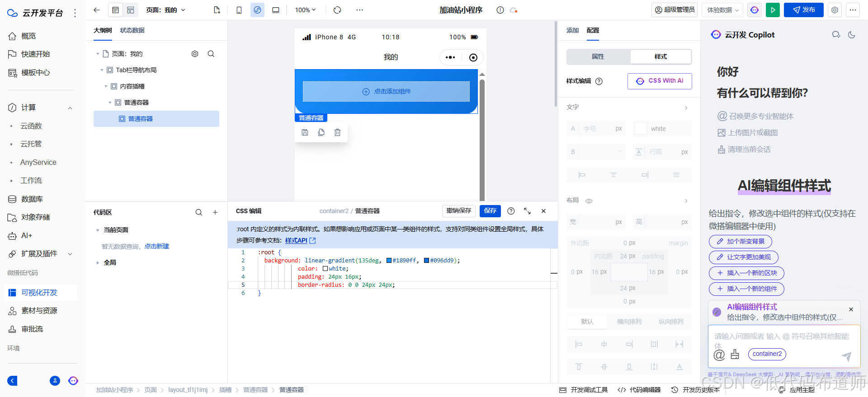This screenshot has height=397, width=868.
Task: Click the back arrow in the top toolbar
Action: coord(97,10)
